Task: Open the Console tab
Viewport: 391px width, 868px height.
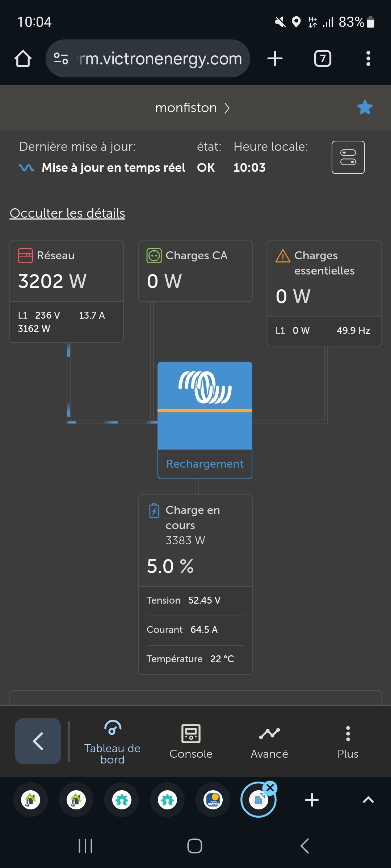Action: point(191,741)
